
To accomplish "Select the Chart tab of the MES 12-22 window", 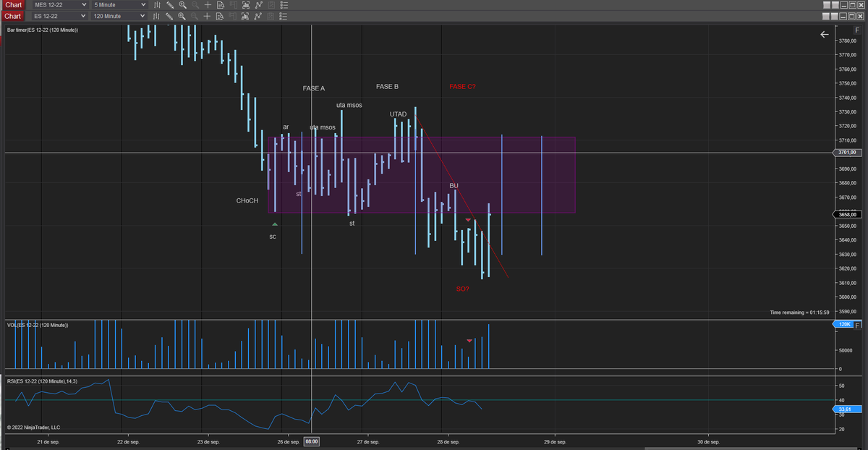I will tap(14, 5).
